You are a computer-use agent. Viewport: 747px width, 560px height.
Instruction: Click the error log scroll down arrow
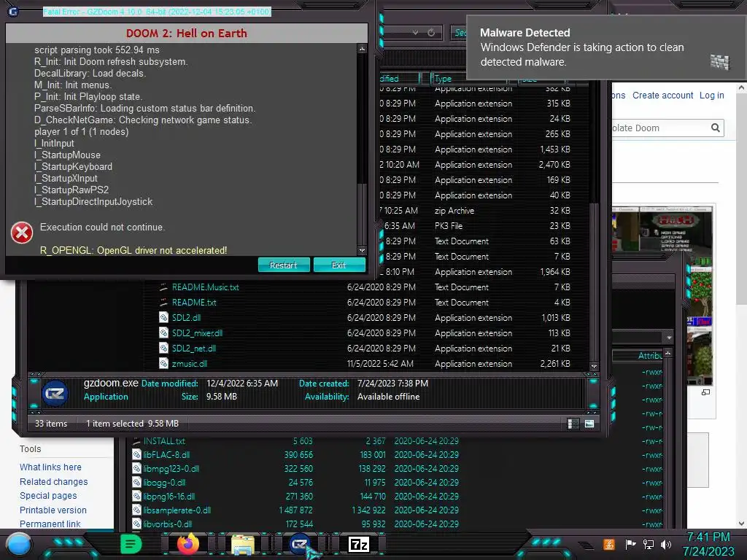(x=362, y=251)
